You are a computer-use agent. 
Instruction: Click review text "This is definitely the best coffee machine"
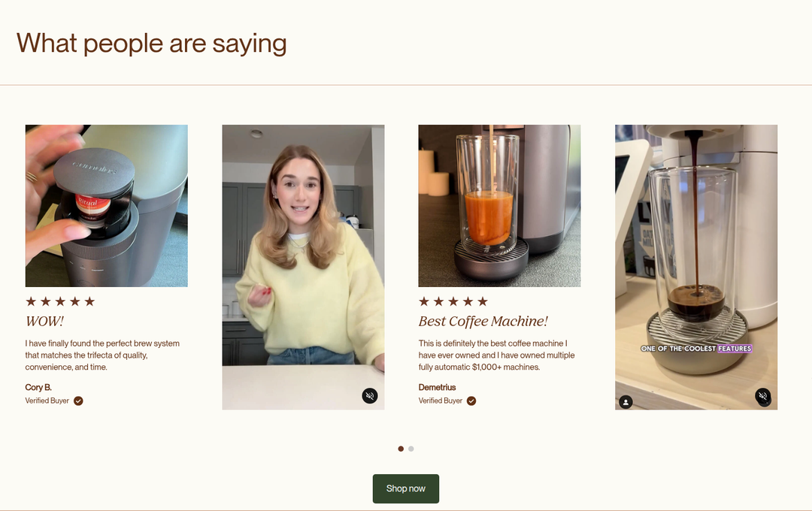491,343
